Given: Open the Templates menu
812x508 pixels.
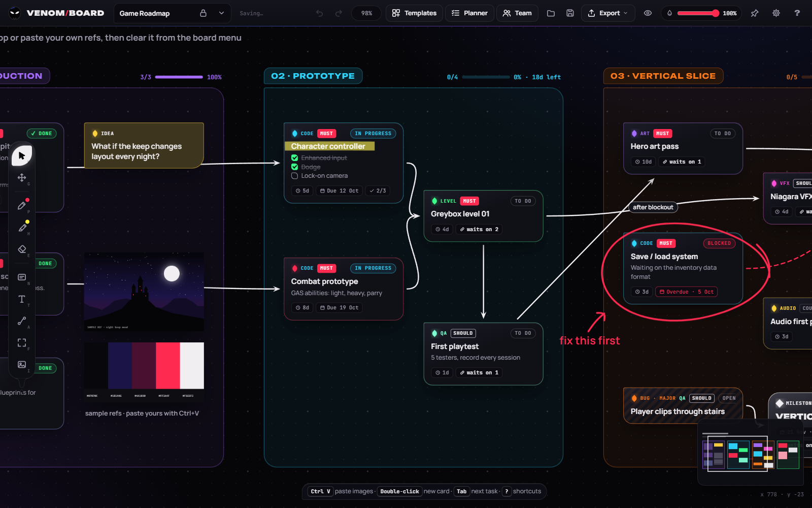Looking at the screenshot, I should [414, 13].
